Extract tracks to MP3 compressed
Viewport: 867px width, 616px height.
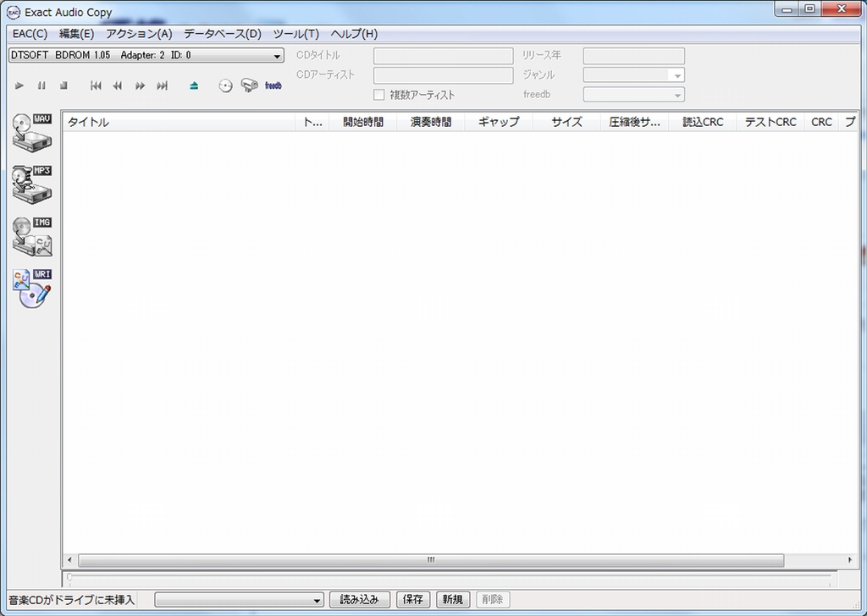pyautogui.click(x=32, y=184)
